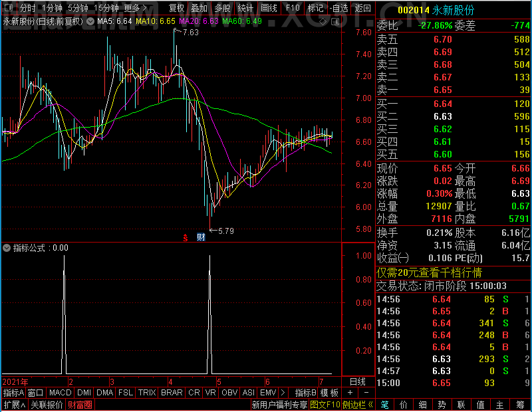Image resolution: width=532 pixels, height=412 pixels.
Task: Open the 模板 template button
Action: 329,393
